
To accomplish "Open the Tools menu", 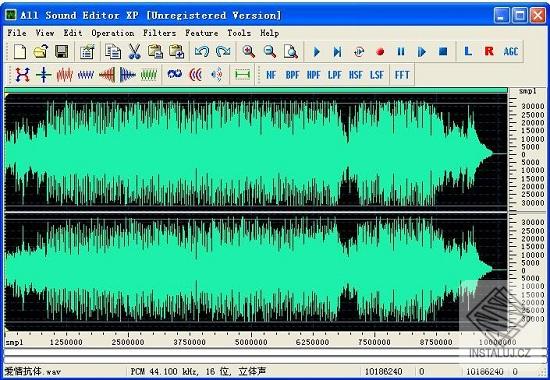I will (239, 33).
